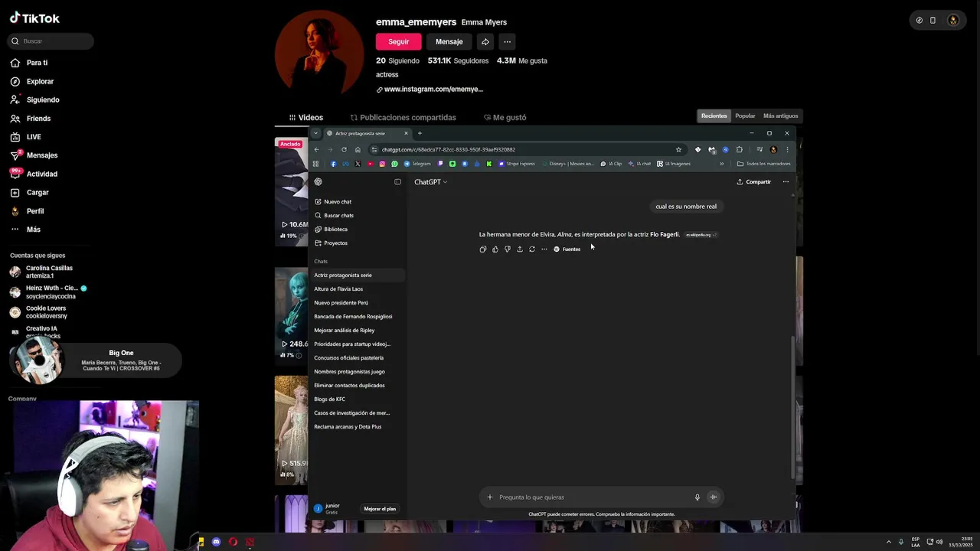Image resolution: width=980 pixels, height=551 pixels.
Task: Click Compartir in ChatGPT header
Action: (754, 182)
